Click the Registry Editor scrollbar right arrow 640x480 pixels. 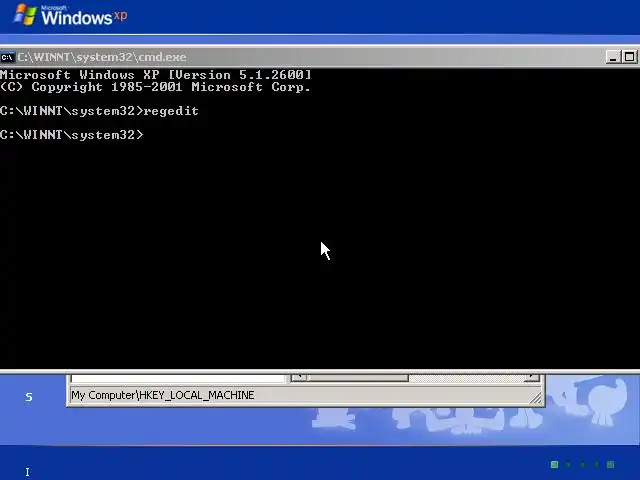click(x=532, y=378)
